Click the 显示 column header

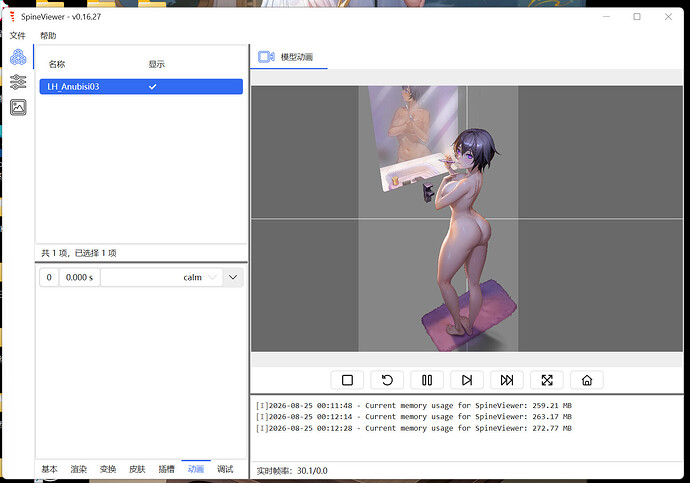156,64
